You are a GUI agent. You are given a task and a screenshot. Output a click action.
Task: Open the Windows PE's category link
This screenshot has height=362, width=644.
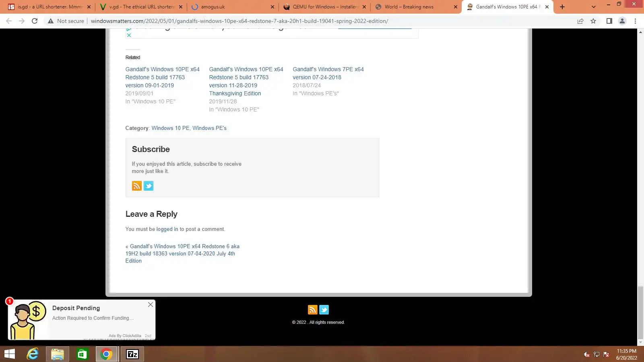pos(209,128)
